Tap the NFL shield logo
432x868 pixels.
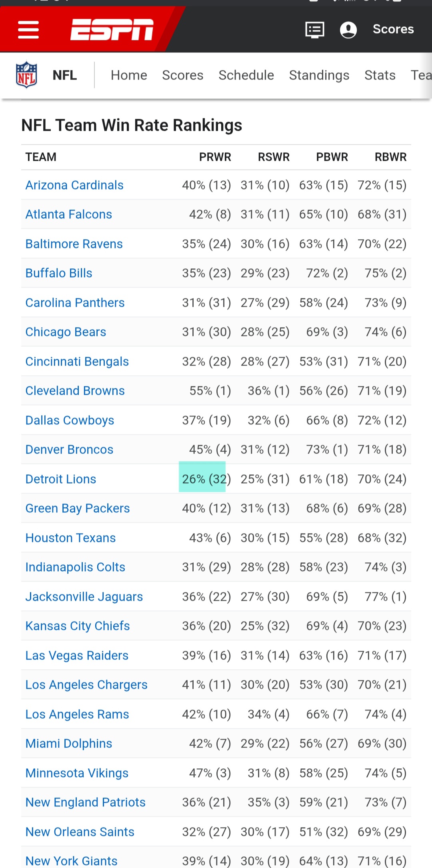point(26,75)
